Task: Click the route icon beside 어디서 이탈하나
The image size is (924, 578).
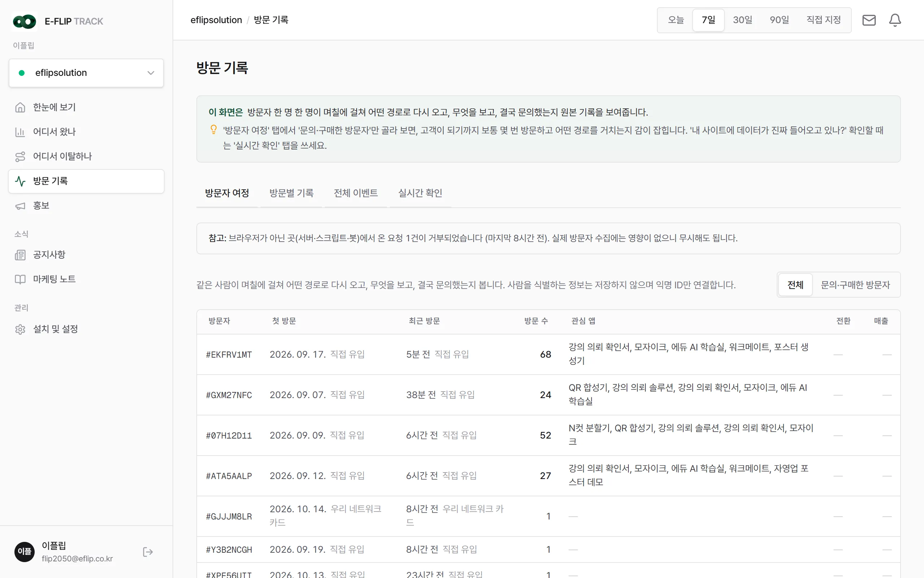Action: pyautogui.click(x=20, y=156)
